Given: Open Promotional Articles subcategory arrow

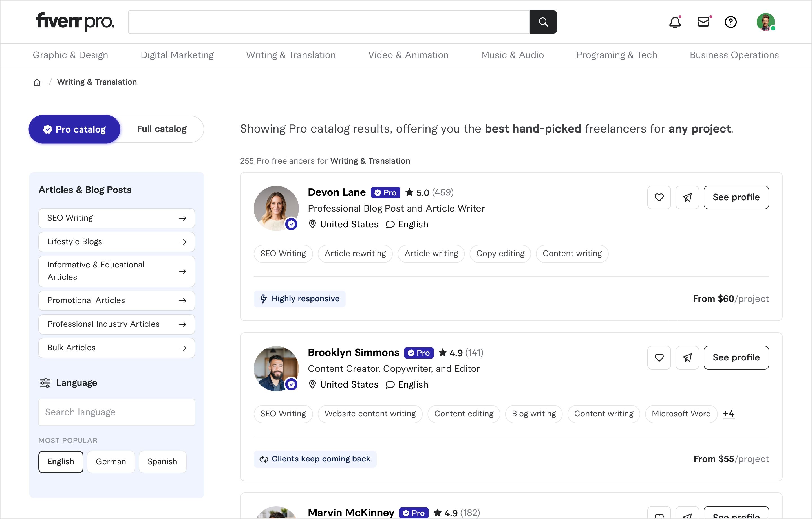Looking at the screenshot, I should coord(182,301).
